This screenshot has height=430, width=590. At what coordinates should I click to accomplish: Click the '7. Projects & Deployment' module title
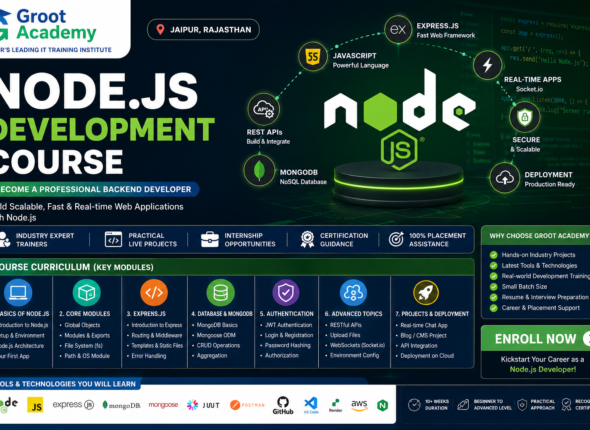pos(432,314)
